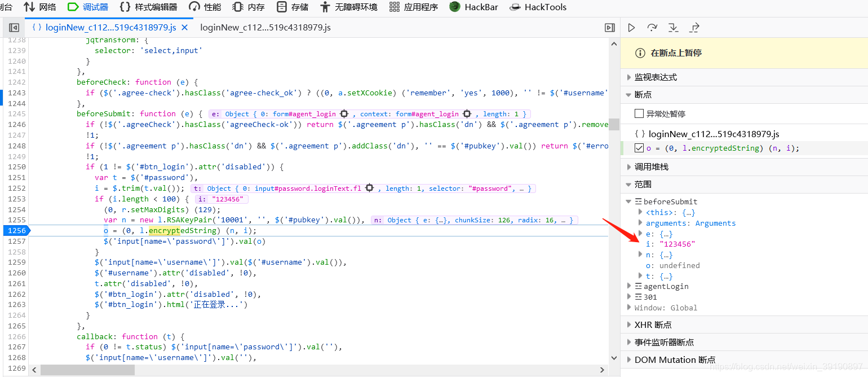Expand the arguments scope variable

[640, 223]
